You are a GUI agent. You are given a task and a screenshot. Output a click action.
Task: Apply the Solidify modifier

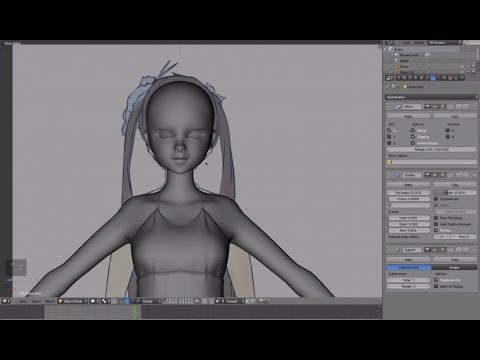[x=408, y=184]
